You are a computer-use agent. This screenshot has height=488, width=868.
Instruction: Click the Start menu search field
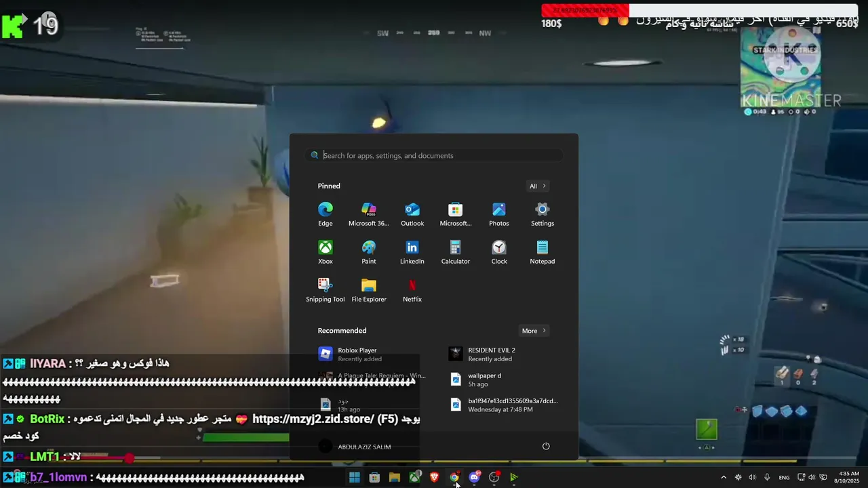pos(434,155)
